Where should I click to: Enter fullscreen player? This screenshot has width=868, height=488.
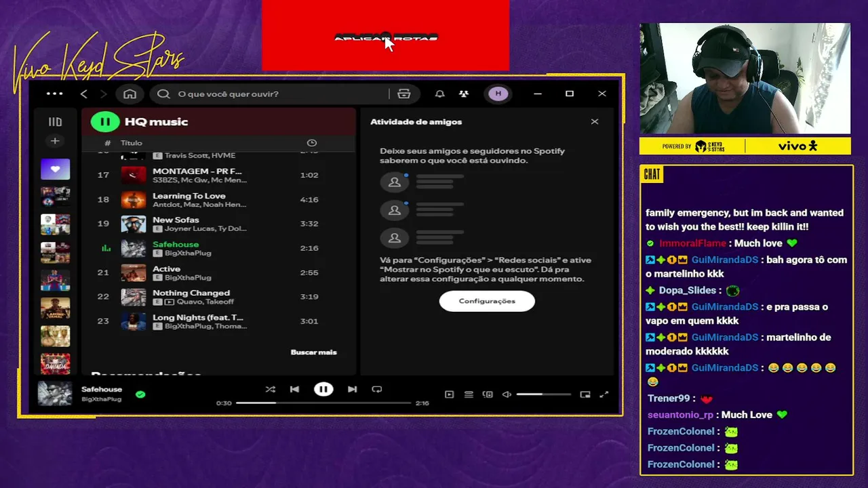604,394
